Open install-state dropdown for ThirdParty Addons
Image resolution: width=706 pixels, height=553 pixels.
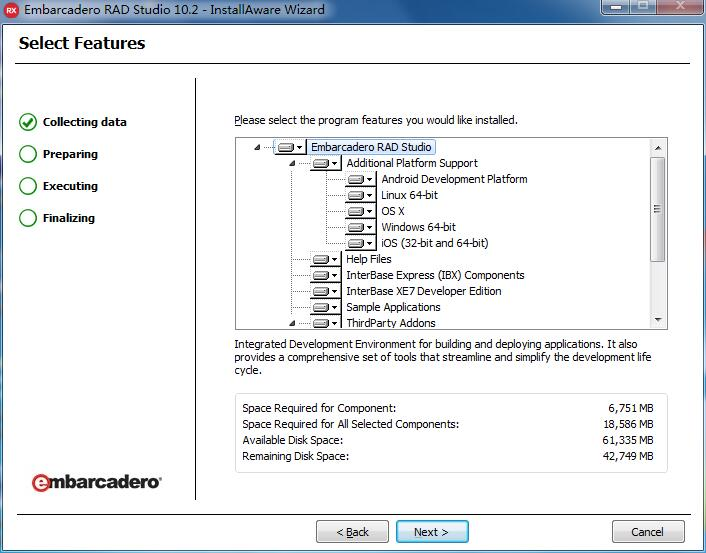coord(326,323)
